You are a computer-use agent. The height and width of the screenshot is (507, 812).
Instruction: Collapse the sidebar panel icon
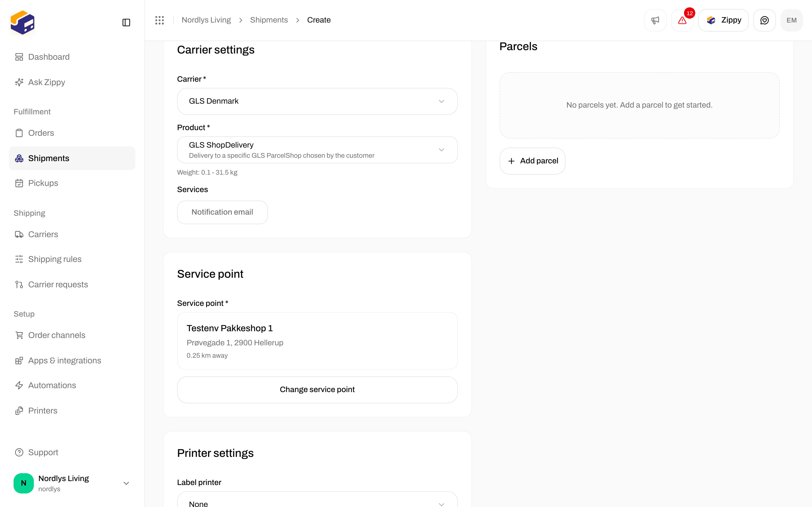[126, 23]
